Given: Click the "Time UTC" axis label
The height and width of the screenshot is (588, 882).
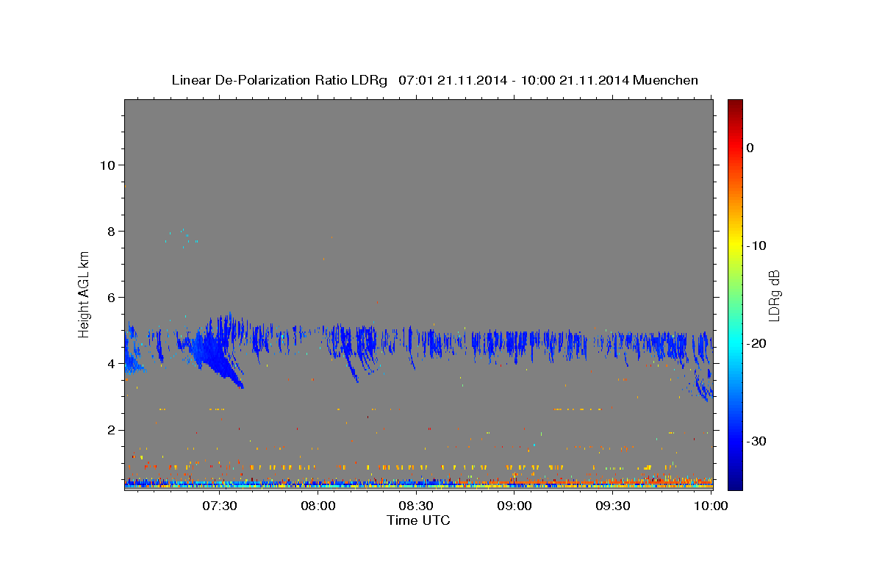Looking at the screenshot, I should click(418, 520).
